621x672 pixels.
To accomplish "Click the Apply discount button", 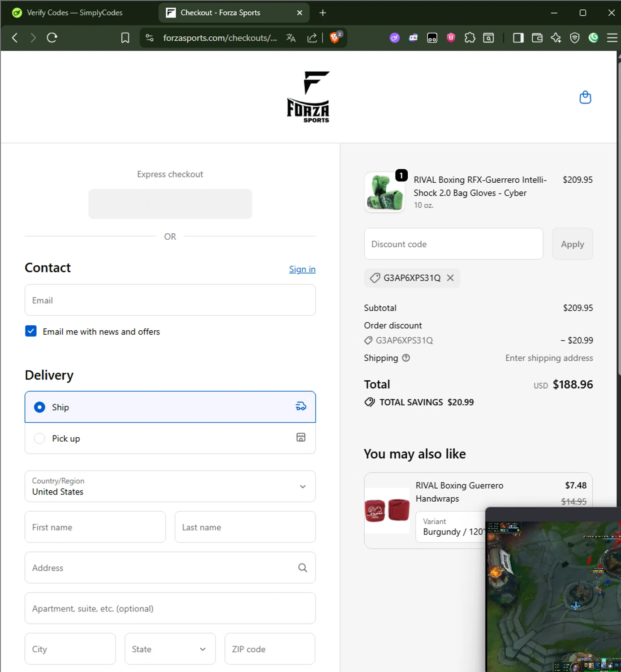I will coord(573,244).
